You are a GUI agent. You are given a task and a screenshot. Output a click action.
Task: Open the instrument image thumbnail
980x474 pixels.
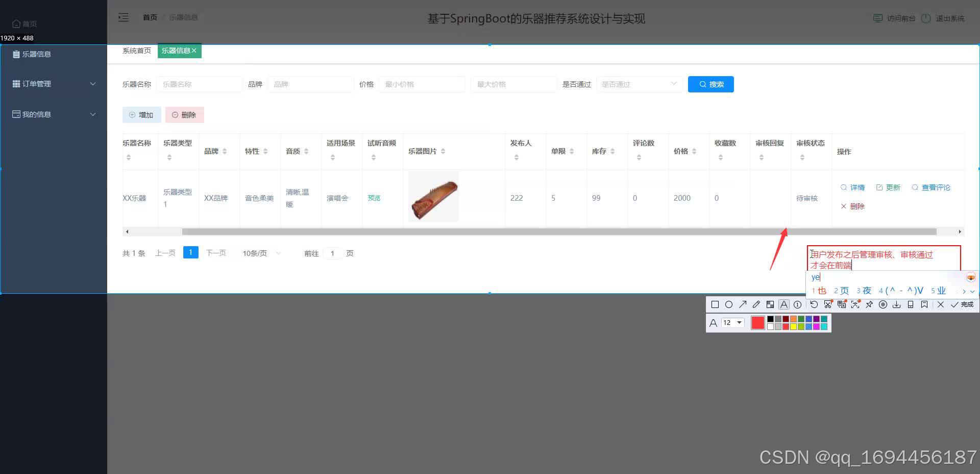pos(434,197)
